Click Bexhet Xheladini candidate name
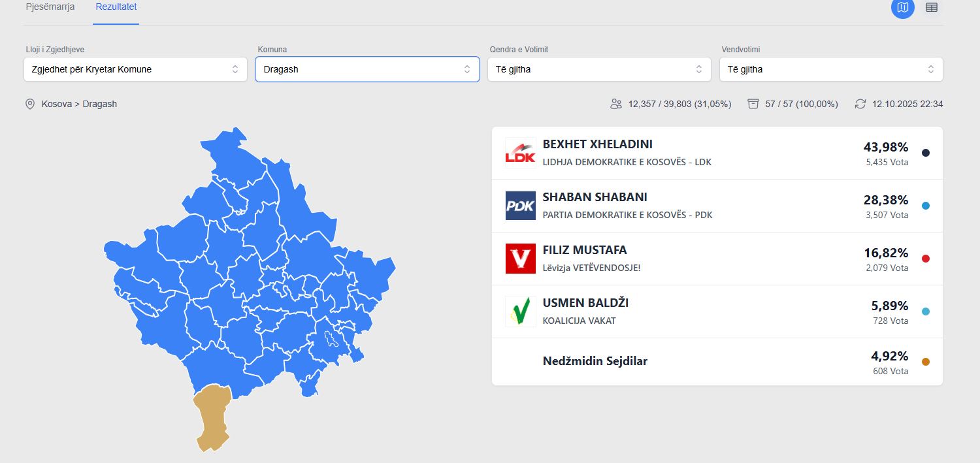 coord(597,144)
